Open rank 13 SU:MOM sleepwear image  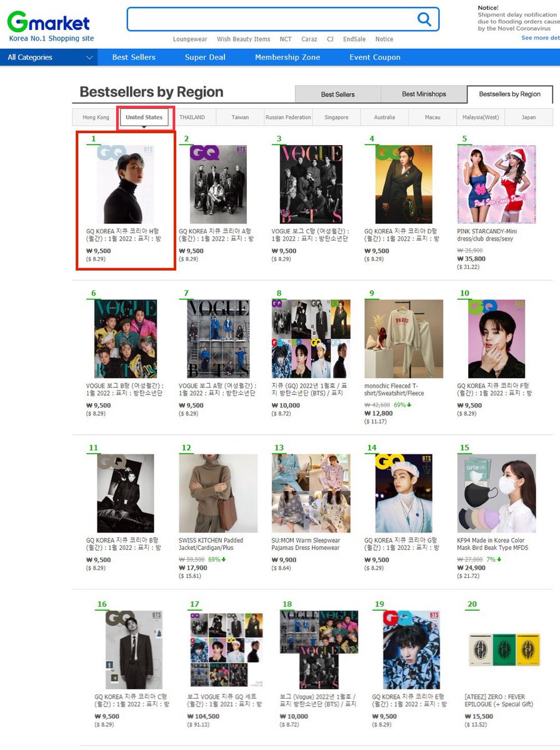point(311,493)
